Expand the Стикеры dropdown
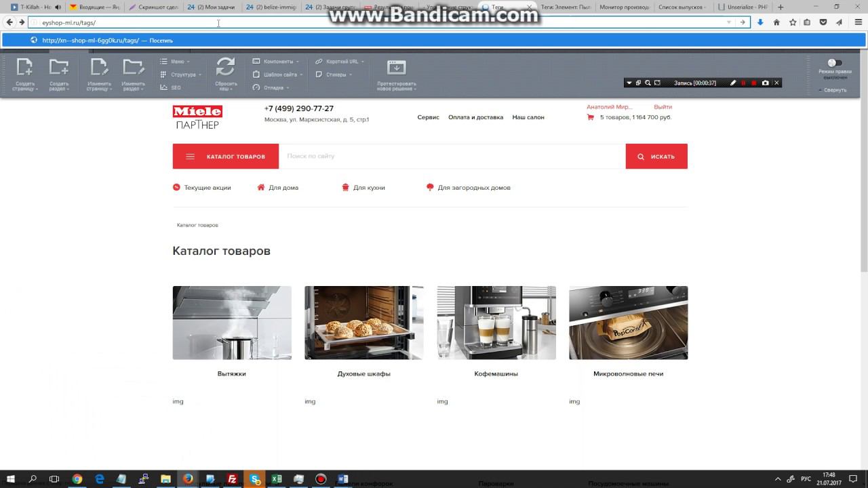Image resolution: width=868 pixels, height=488 pixels. [334, 75]
